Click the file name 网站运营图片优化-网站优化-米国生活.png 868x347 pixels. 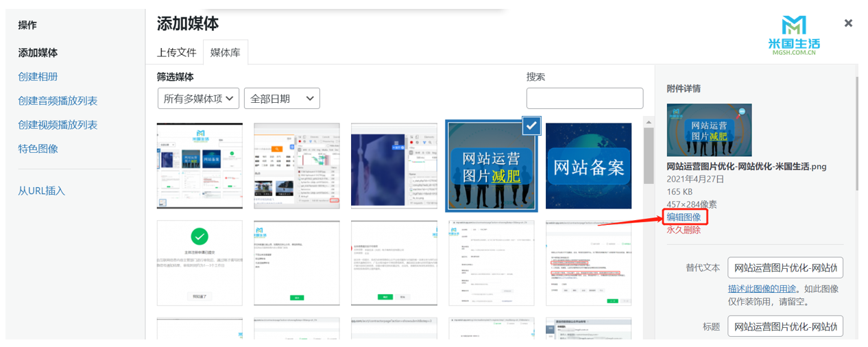747,167
